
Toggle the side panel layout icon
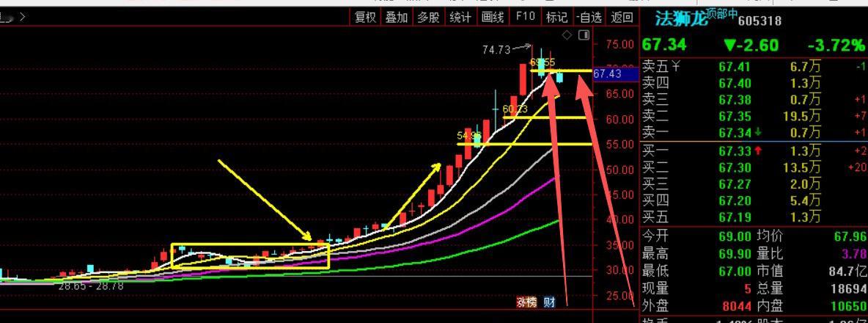click(584, 35)
